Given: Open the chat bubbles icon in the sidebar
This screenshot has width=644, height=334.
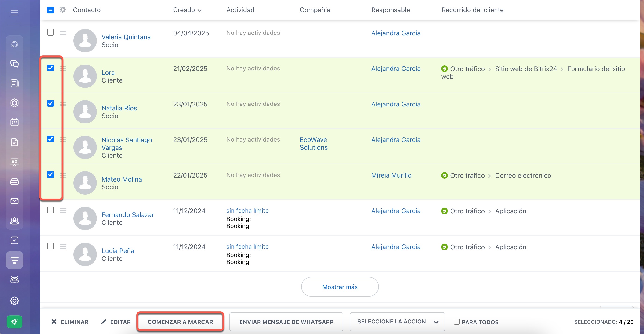Looking at the screenshot, I should pyautogui.click(x=14, y=64).
